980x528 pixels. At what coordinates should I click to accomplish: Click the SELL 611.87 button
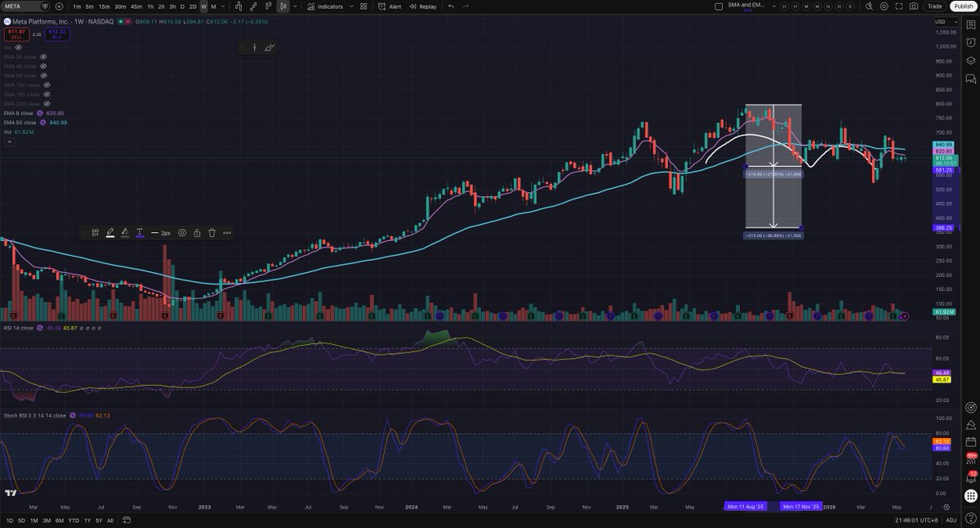16,35
